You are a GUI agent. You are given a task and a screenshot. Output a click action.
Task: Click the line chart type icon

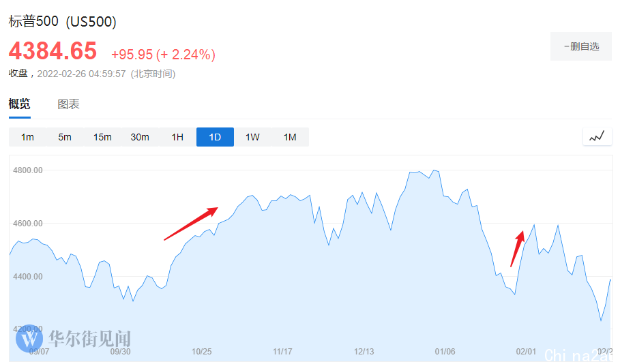[x=597, y=136]
